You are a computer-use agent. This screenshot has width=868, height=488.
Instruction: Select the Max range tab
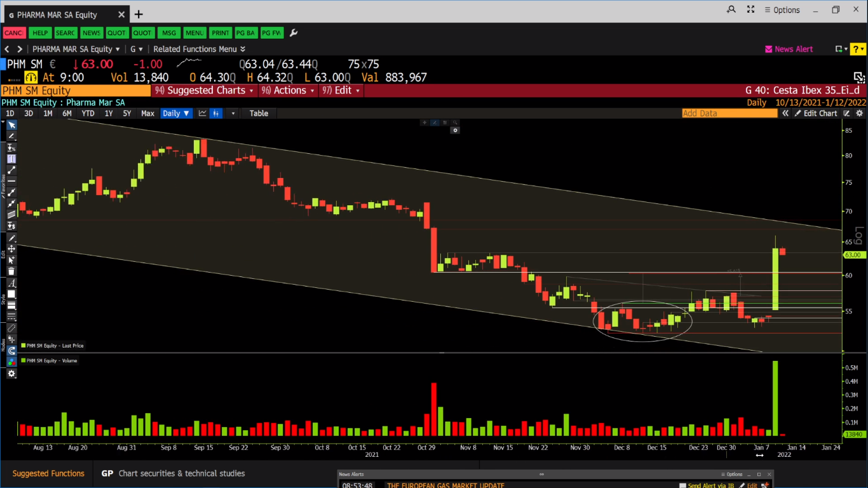tap(147, 113)
